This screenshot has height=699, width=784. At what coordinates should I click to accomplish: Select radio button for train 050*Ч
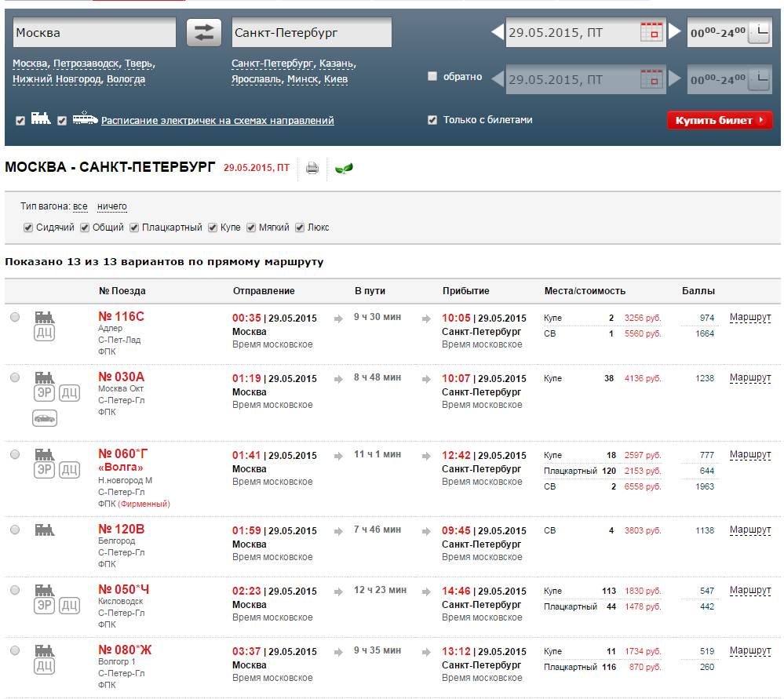click(x=15, y=590)
